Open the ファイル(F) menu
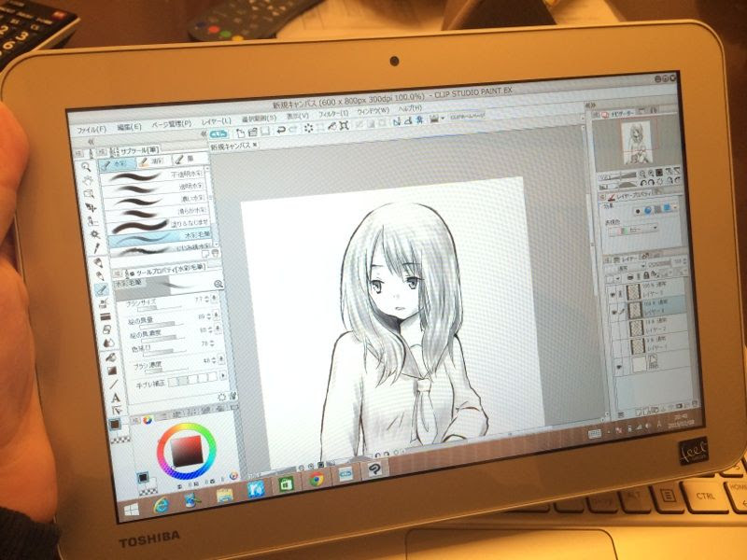This screenshot has height=560, width=747. 91,130
